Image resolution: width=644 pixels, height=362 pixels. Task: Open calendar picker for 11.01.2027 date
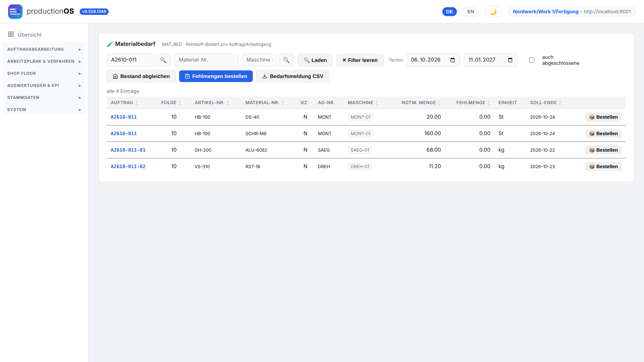tap(510, 60)
